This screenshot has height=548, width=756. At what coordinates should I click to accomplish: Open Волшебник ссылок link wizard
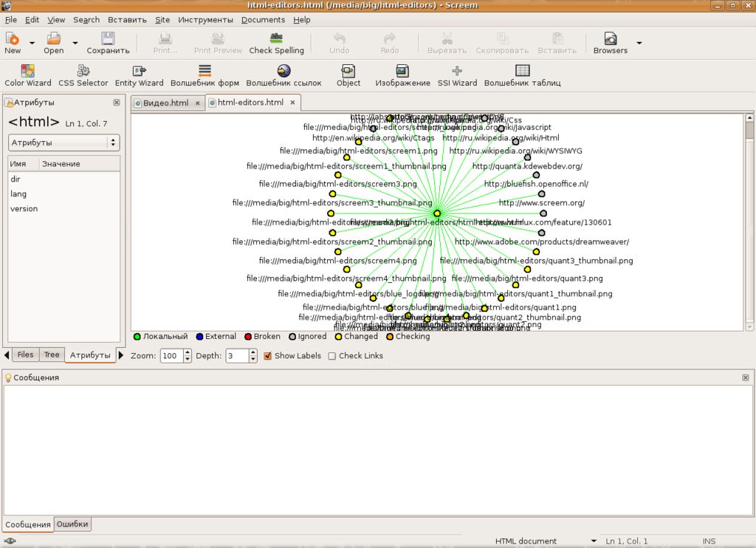(283, 76)
